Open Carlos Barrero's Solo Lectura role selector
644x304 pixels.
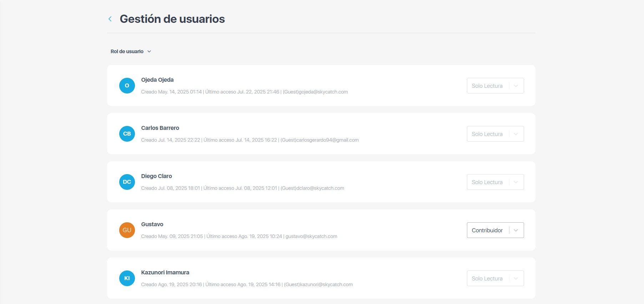495,134
